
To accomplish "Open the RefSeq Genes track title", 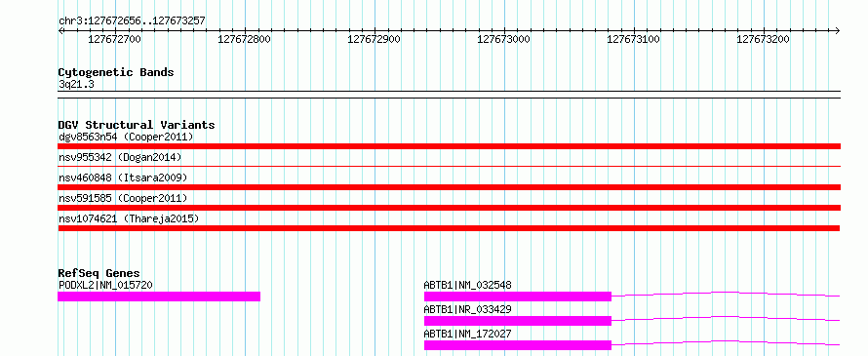I will tap(99, 273).
